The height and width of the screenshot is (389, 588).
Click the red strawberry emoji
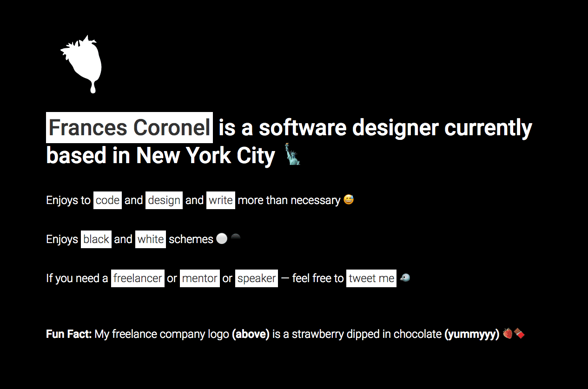tap(508, 333)
